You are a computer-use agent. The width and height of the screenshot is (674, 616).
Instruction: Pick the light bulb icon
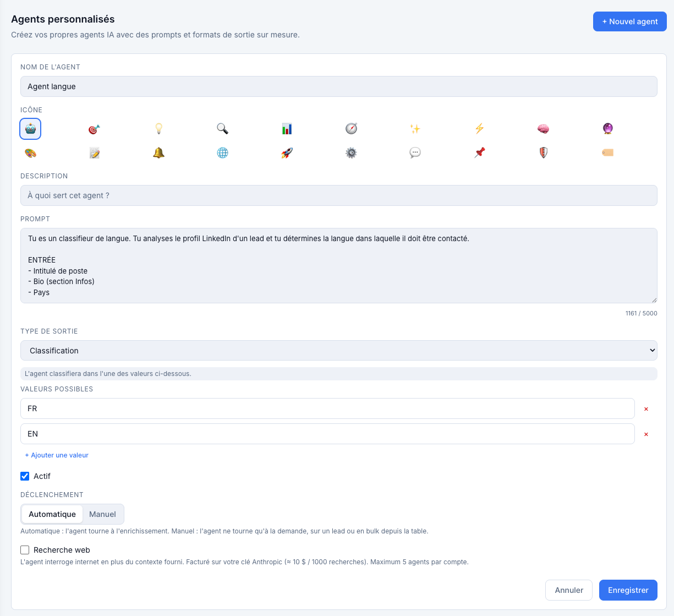click(x=158, y=129)
